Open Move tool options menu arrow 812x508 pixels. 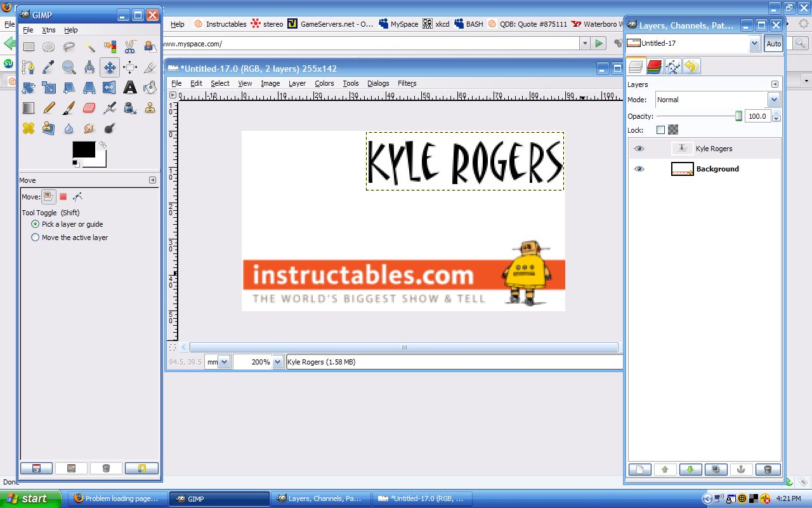tap(152, 180)
